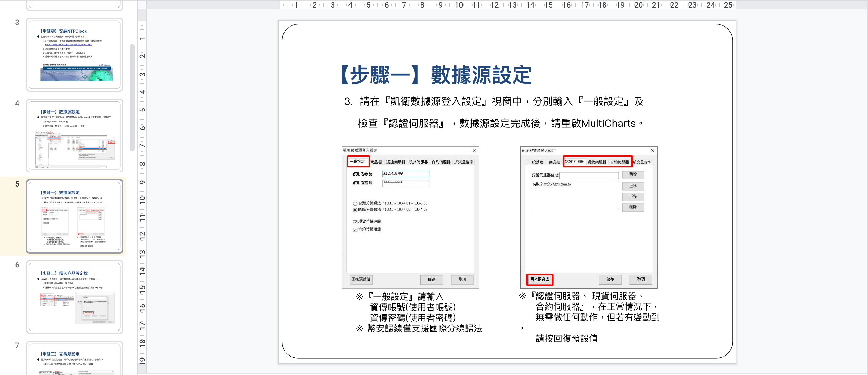
Task: Click the paragraph starting 3. 請在『凱衛數據源登入設定』
Action: pyautogui.click(x=494, y=101)
